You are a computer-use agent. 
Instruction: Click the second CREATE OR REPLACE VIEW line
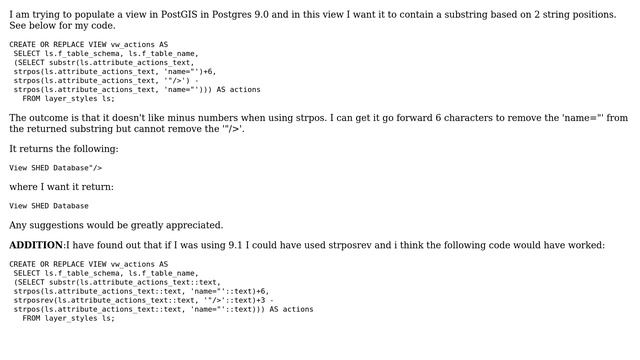pyautogui.click(x=89, y=264)
